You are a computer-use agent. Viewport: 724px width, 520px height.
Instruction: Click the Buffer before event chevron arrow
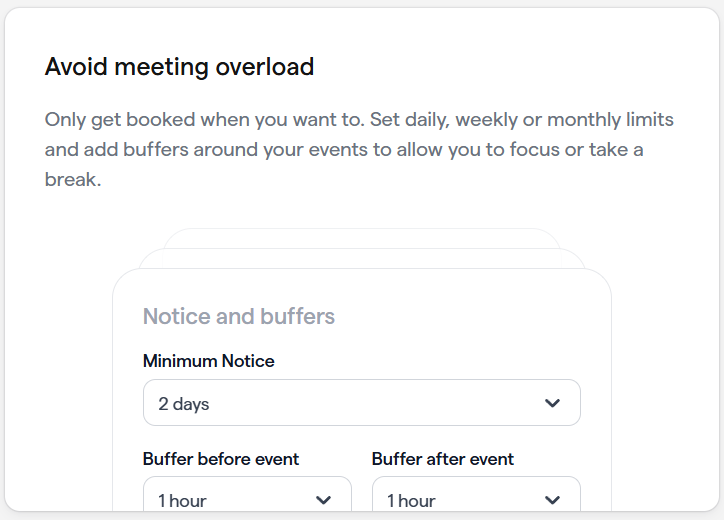point(323,500)
